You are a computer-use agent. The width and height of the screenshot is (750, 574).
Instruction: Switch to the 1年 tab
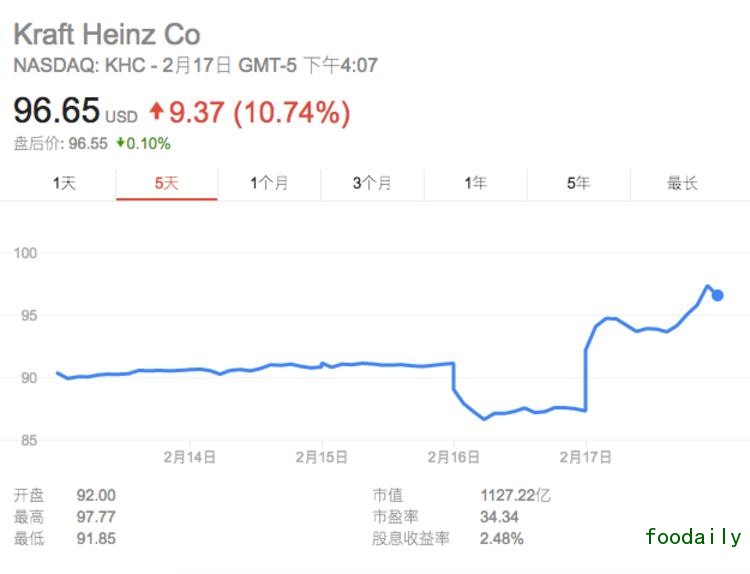pos(475,183)
